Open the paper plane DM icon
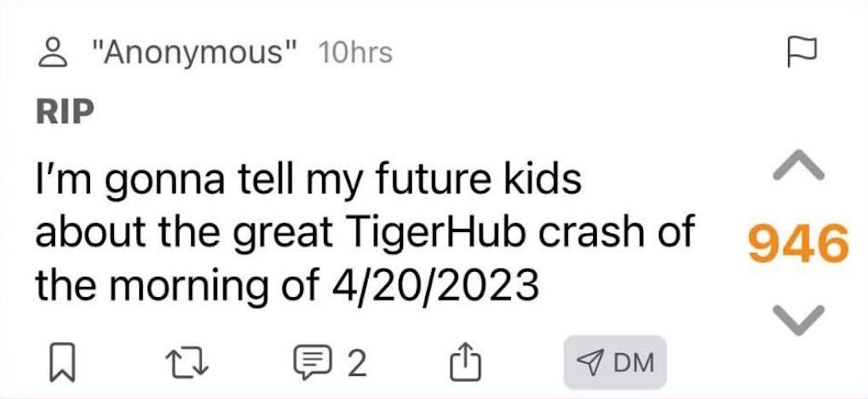Viewport: 868px width, 399px height. pyautogui.click(x=591, y=362)
